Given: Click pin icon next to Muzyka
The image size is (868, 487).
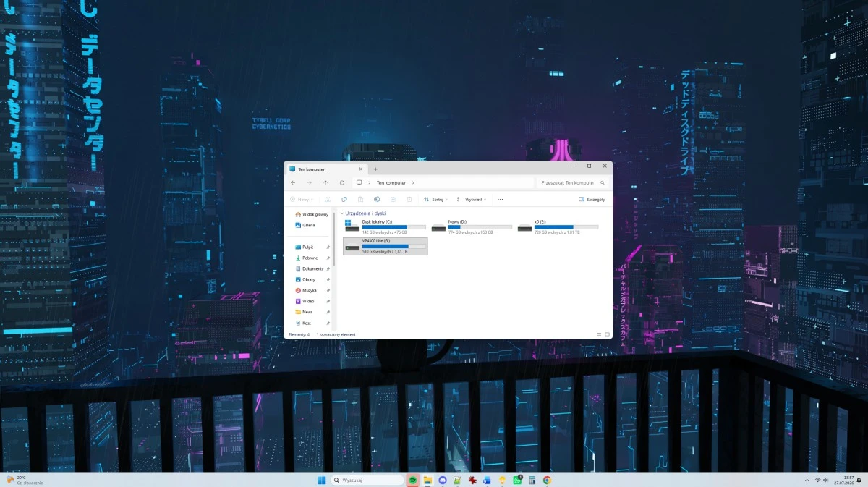Looking at the screenshot, I should point(328,291).
